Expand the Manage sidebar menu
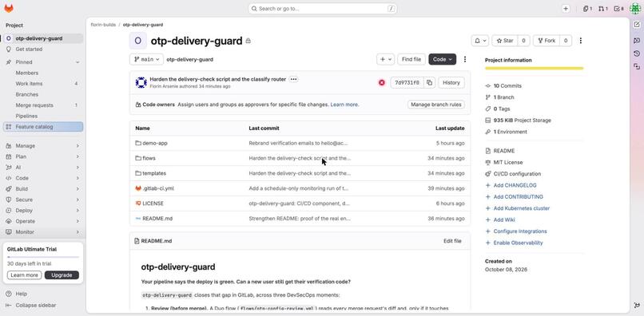This screenshot has width=644, height=316. (42, 146)
